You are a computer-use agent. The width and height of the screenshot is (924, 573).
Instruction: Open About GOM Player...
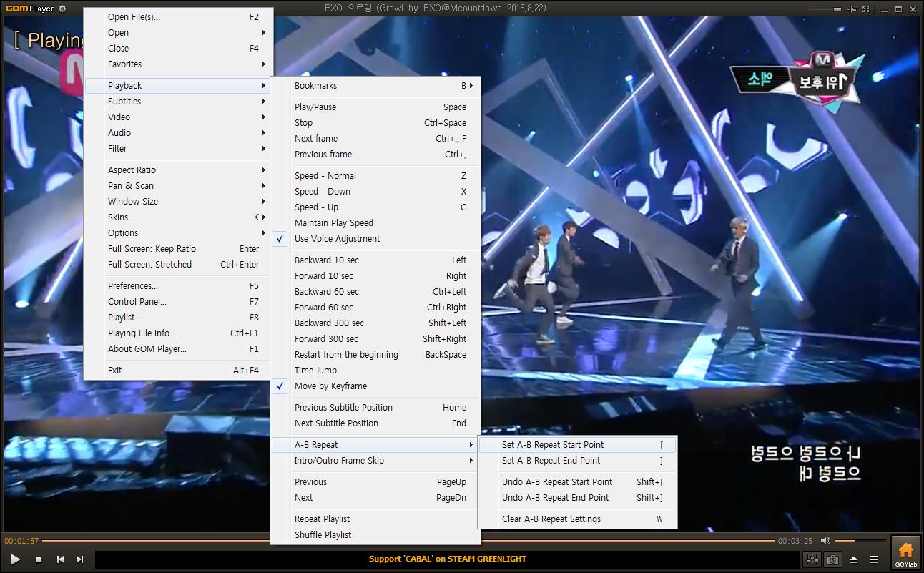178,349
